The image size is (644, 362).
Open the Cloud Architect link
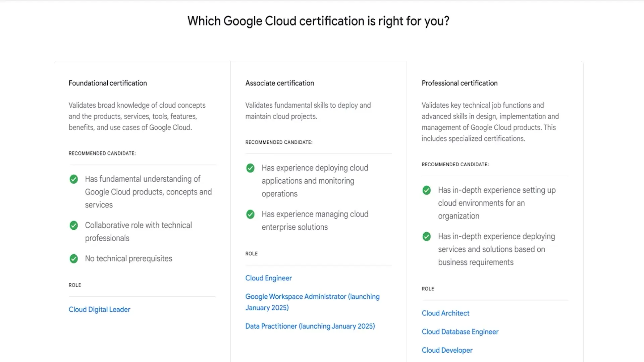[445, 313]
